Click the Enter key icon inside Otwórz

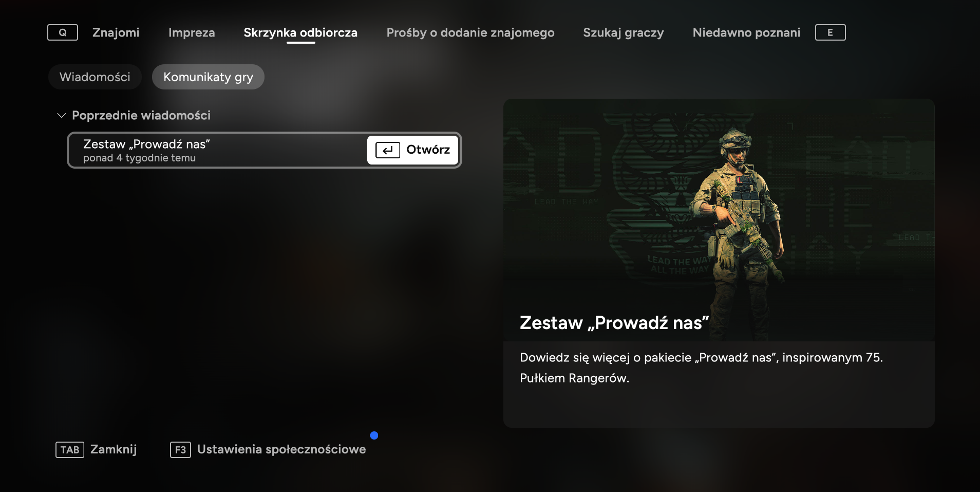(x=388, y=150)
